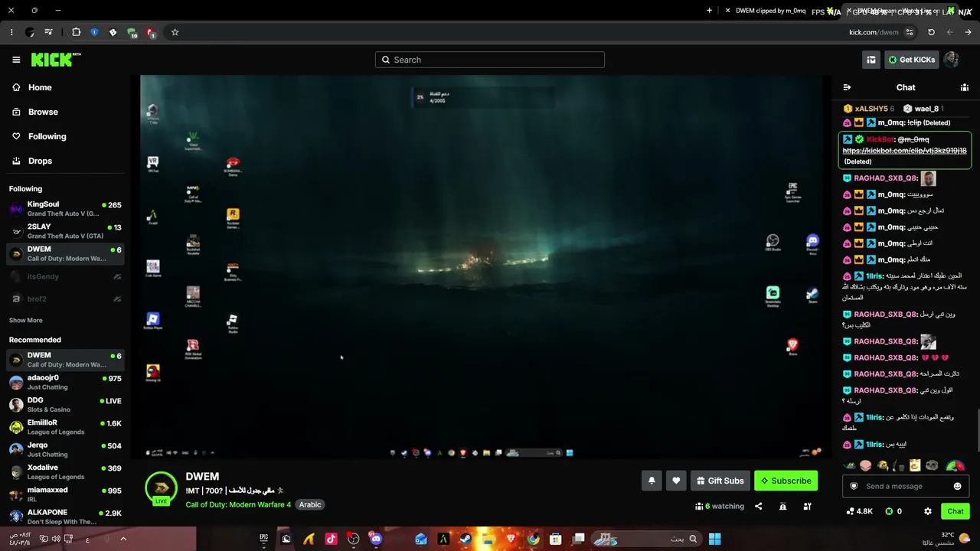Open Xodalive recommended channel
The image size is (980, 551).
coord(65,471)
